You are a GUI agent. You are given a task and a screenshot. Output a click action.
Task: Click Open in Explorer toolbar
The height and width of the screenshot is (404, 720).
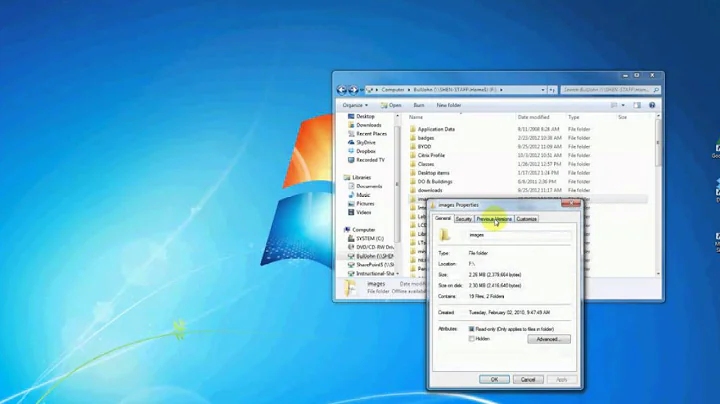[x=391, y=105]
